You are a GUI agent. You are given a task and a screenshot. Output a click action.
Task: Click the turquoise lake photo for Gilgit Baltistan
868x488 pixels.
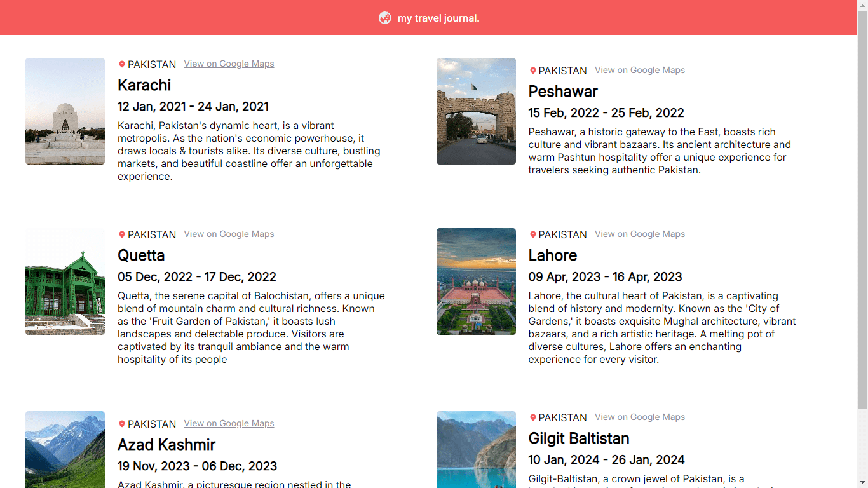point(476,450)
